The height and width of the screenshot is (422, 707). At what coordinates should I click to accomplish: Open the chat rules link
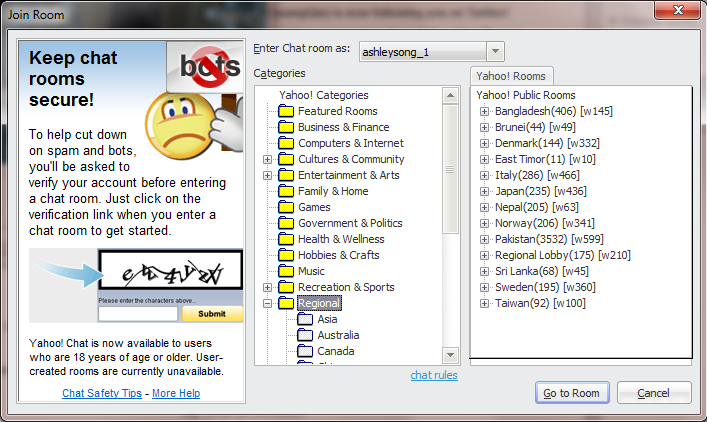click(x=434, y=375)
